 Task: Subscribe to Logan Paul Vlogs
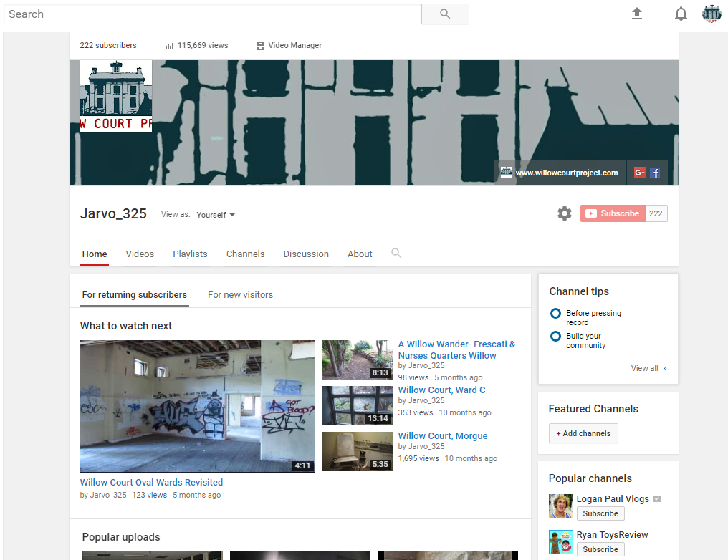coord(600,513)
